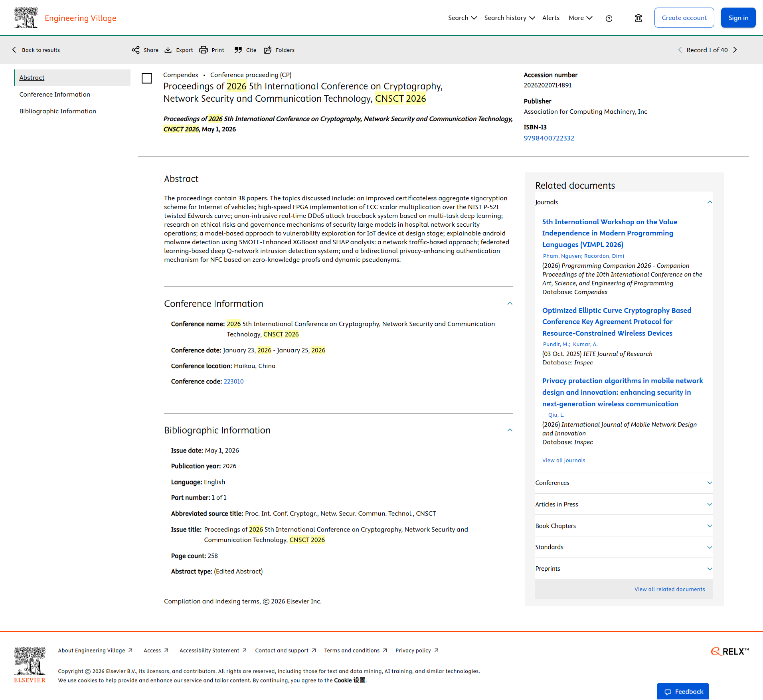Open the Search history dropdown
The height and width of the screenshot is (700, 763).
(510, 18)
